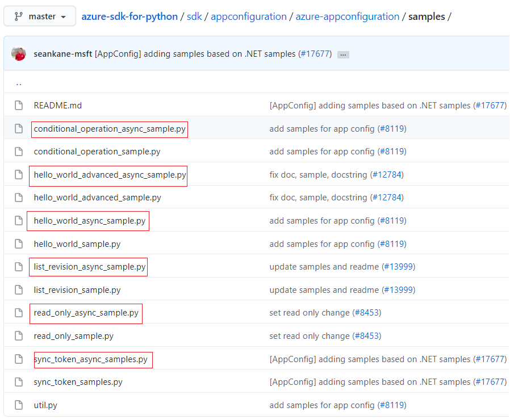Click seankane-msft avatar image
The height and width of the screenshot is (420, 510).
(x=19, y=54)
